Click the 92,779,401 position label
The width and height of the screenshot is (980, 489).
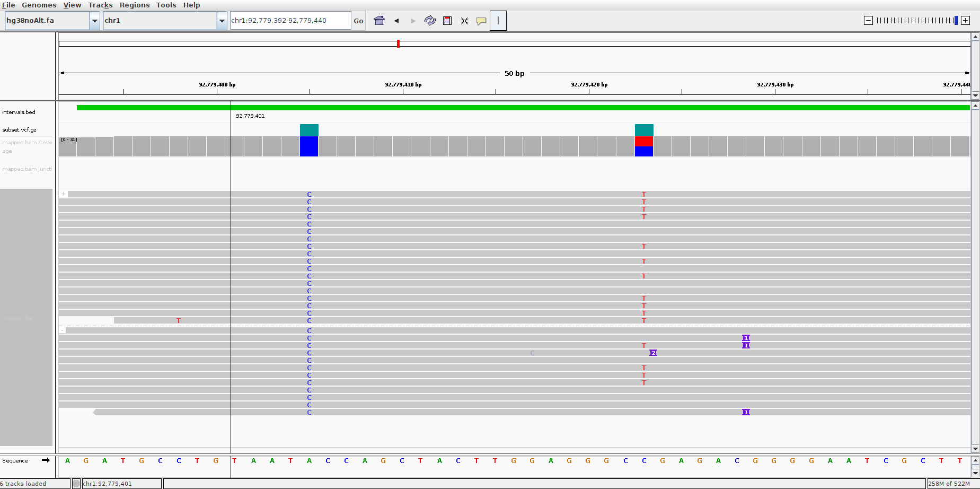click(x=250, y=116)
